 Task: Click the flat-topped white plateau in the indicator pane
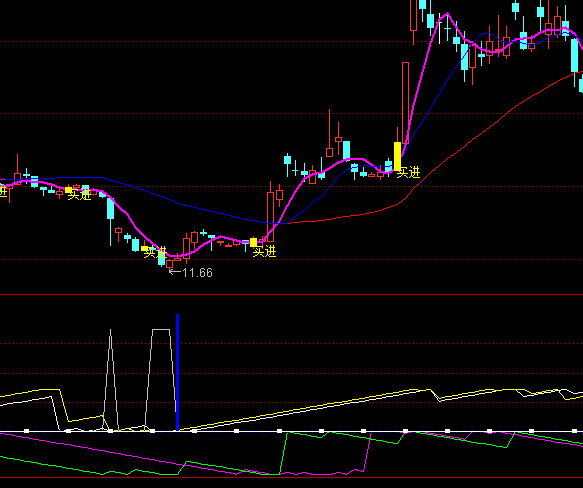[x=161, y=330]
